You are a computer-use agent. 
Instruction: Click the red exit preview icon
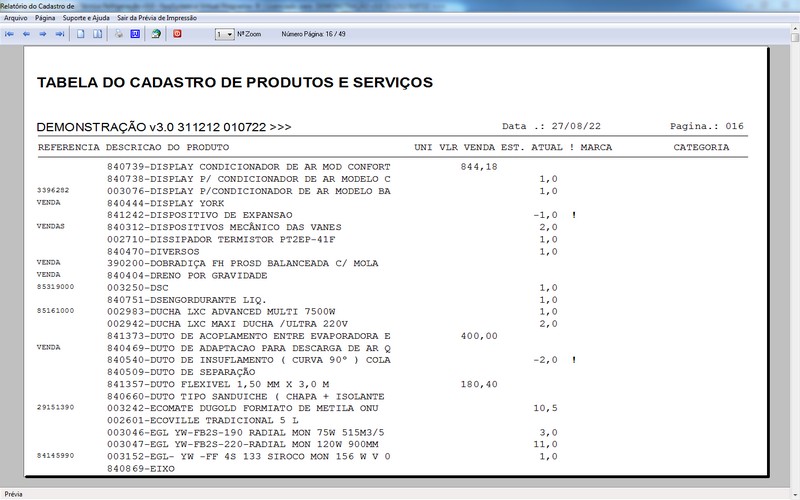[x=177, y=34]
